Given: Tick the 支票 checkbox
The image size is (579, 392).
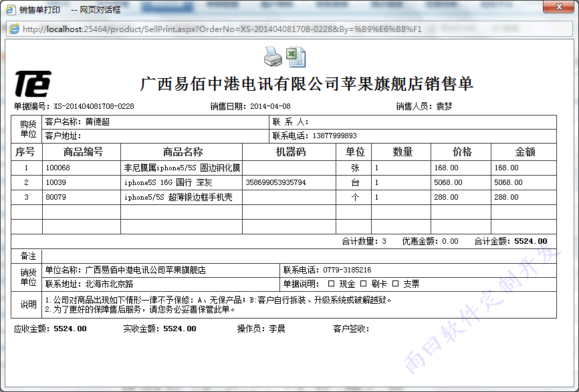Looking at the screenshot, I should (396, 284).
